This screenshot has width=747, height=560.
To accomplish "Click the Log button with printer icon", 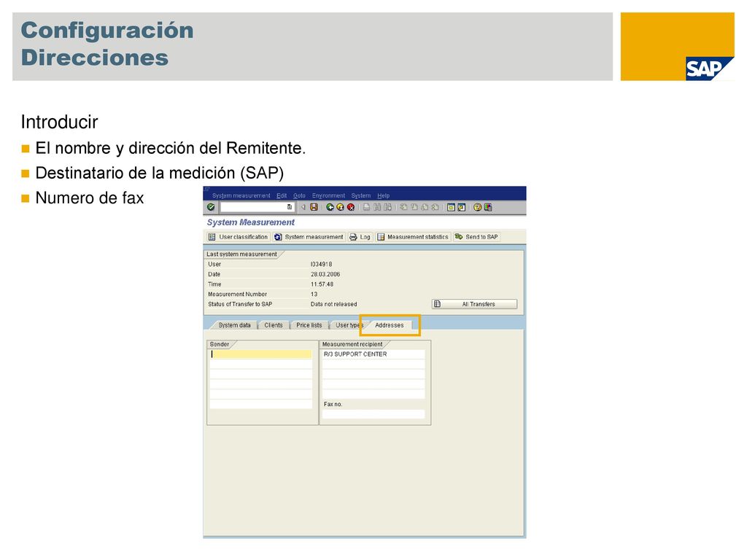I will pos(360,237).
